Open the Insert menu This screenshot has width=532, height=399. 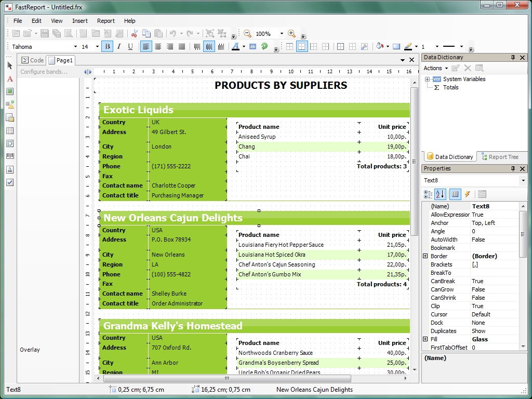[79, 21]
